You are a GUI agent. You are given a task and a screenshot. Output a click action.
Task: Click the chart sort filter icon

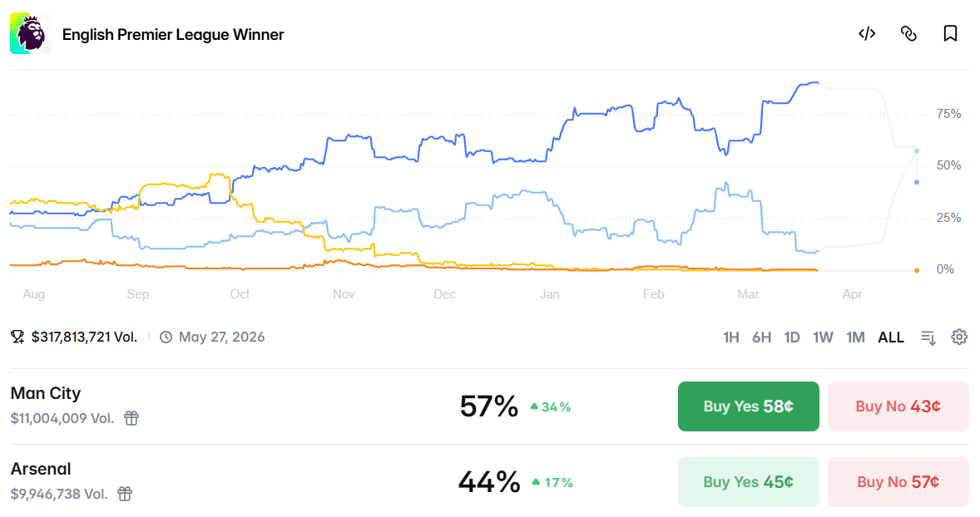pos(928,337)
